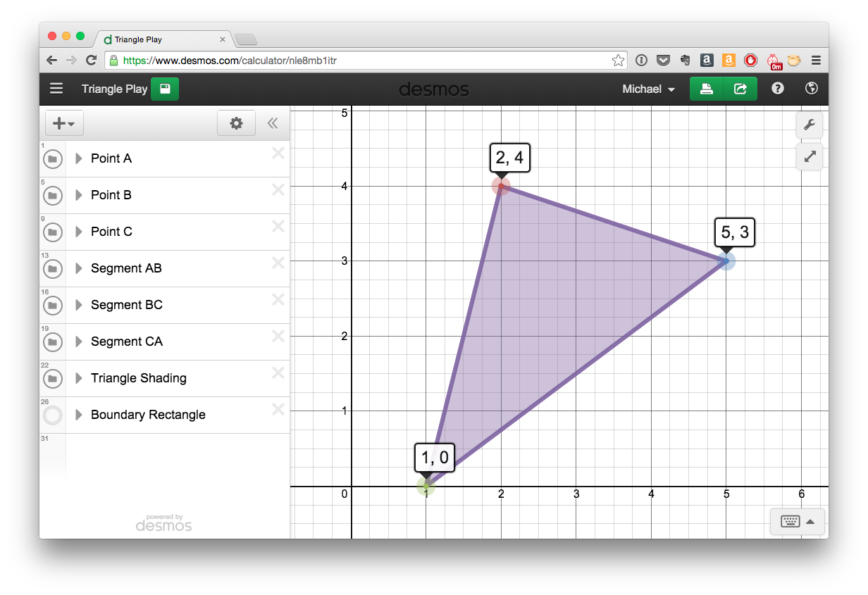Open the Michael account dropdown
This screenshot has width=868, height=595.
click(x=649, y=89)
